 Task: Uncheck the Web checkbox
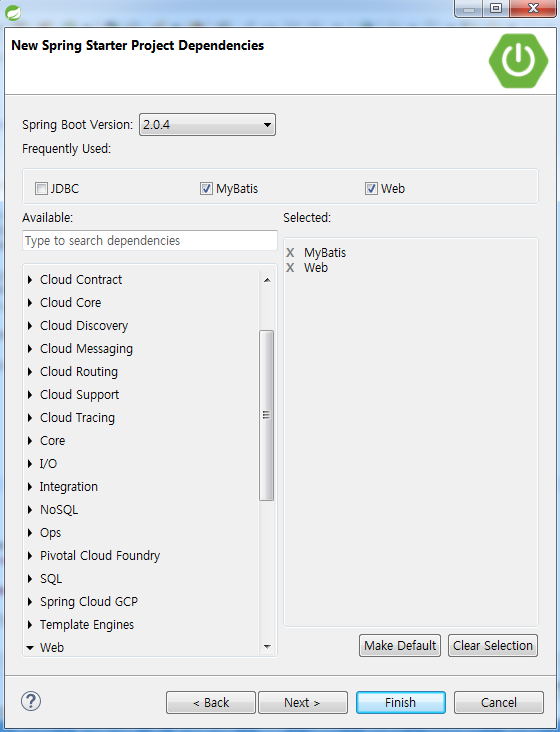click(x=371, y=189)
